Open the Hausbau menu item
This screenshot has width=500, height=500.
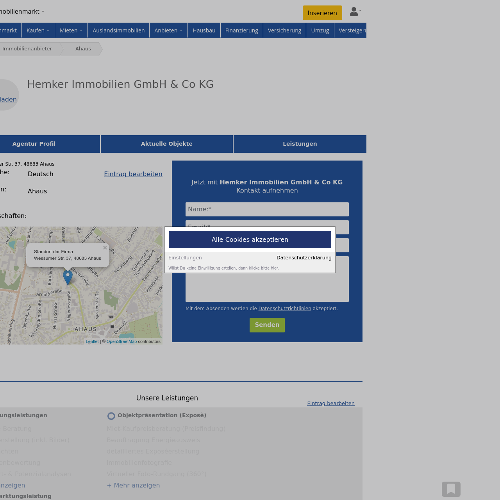click(204, 30)
